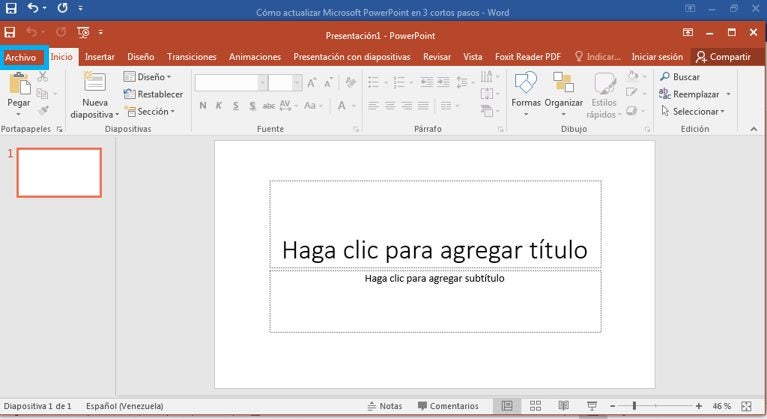Image resolution: width=767 pixels, height=419 pixels.
Task: Open Párrafo dialog launcher
Action: click(x=500, y=130)
